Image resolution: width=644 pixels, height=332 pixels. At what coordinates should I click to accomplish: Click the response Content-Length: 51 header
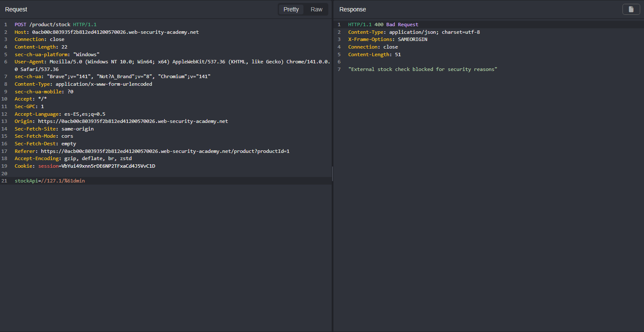coord(374,54)
